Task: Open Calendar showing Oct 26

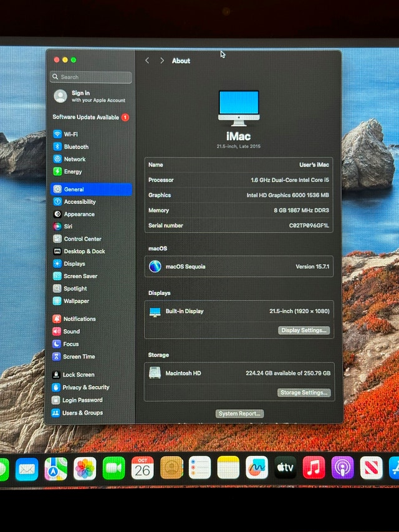Action: [143, 468]
